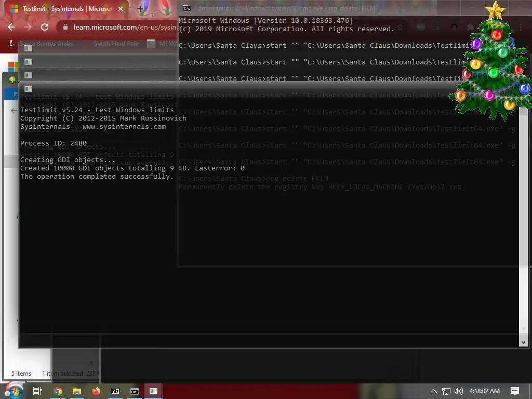Click 'Created 10000 GDI objects' console line
Viewport: 532px width, 399px height.
point(132,168)
